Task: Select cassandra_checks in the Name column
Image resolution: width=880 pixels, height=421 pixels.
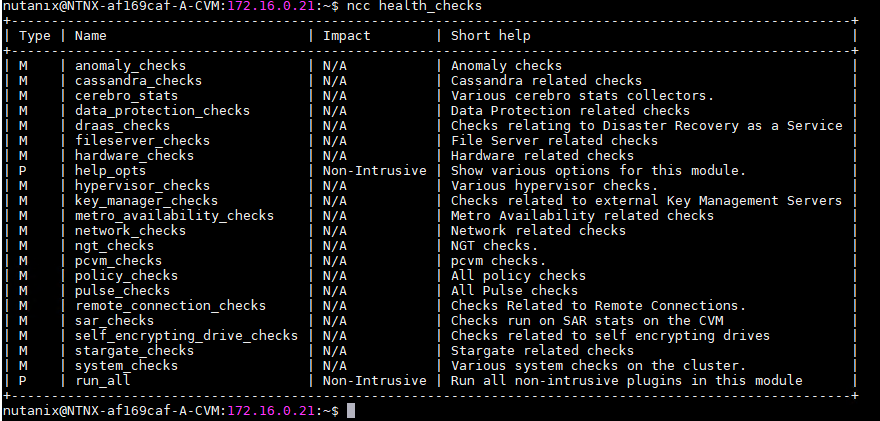Action: [138, 81]
